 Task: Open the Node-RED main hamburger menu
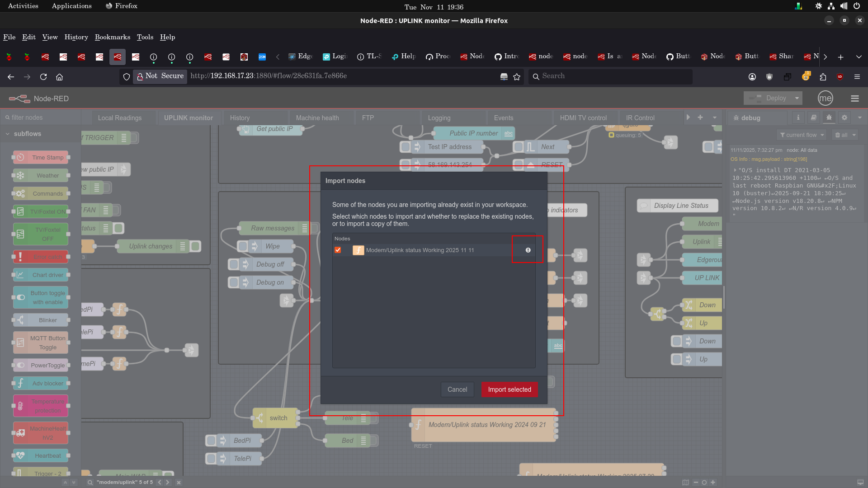pos(854,99)
